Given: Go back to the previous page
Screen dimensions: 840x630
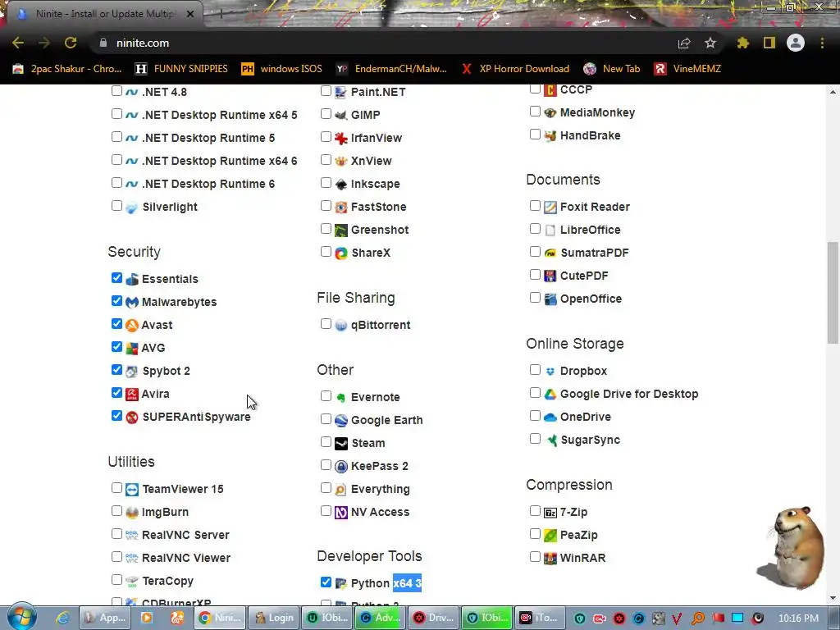Looking at the screenshot, I should (18, 43).
